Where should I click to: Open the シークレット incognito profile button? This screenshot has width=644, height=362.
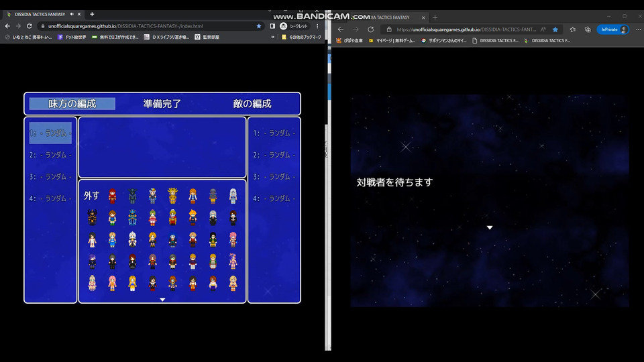tap(294, 26)
